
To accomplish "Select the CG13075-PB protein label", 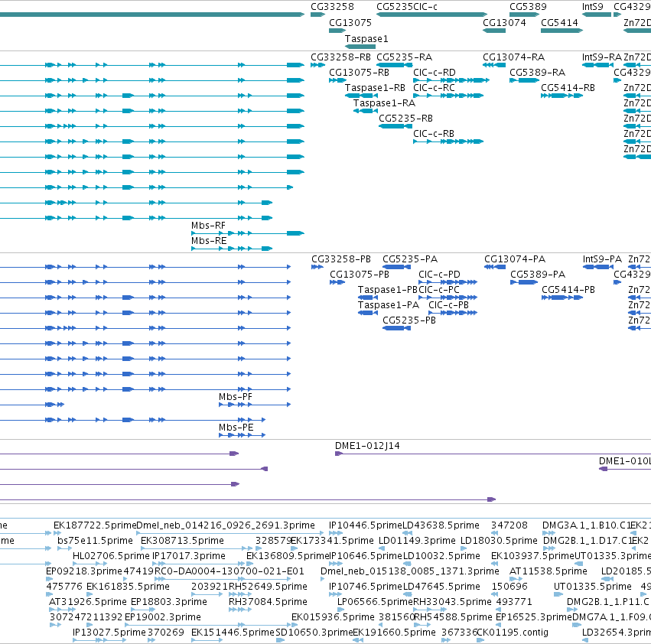I will pyautogui.click(x=359, y=275).
